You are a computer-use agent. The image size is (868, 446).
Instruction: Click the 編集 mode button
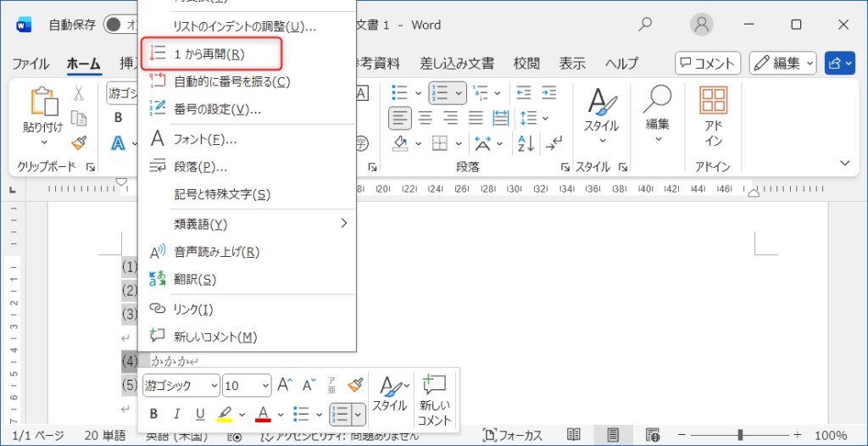(782, 63)
